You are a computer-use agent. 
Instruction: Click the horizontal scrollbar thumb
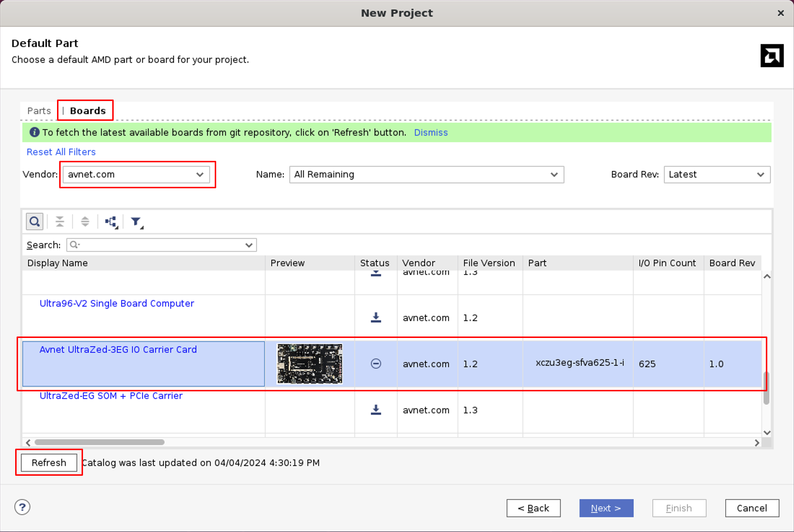[x=99, y=442]
